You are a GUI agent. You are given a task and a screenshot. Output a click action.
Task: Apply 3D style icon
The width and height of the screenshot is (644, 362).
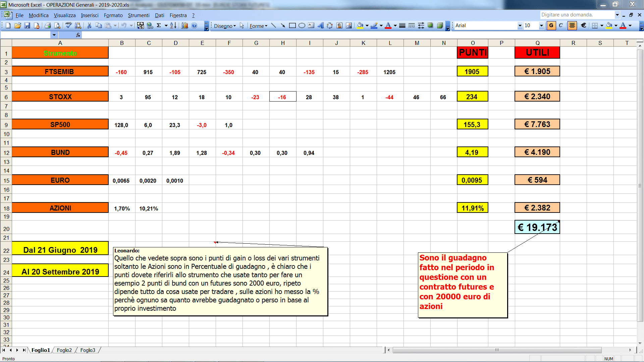[440, 25]
